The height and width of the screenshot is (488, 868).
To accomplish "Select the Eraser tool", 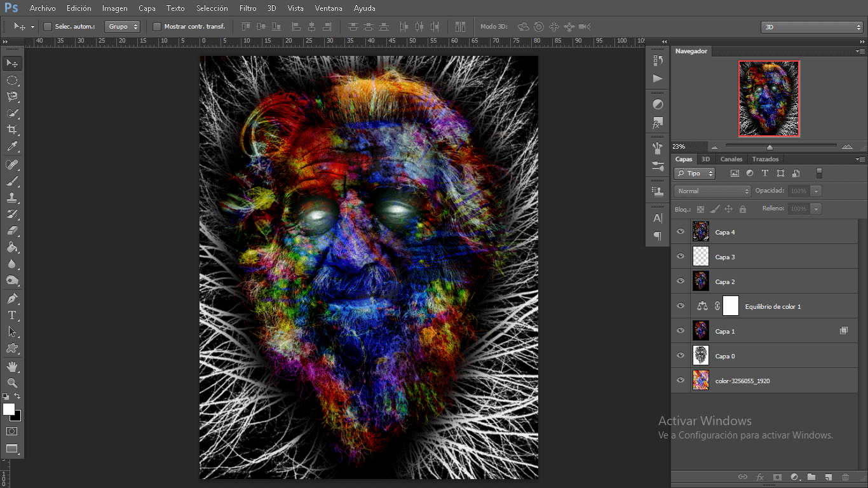I will pyautogui.click(x=12, y=231).
